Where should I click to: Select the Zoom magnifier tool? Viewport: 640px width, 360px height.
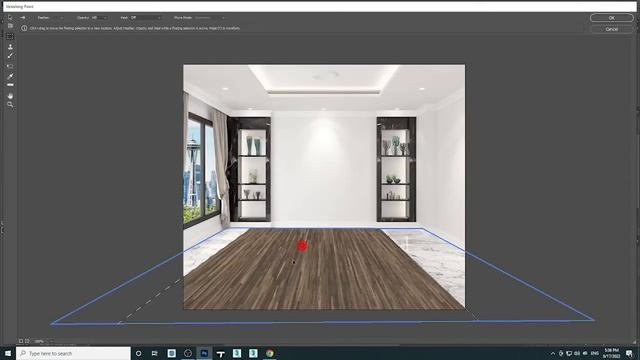(x=10, y=105)
